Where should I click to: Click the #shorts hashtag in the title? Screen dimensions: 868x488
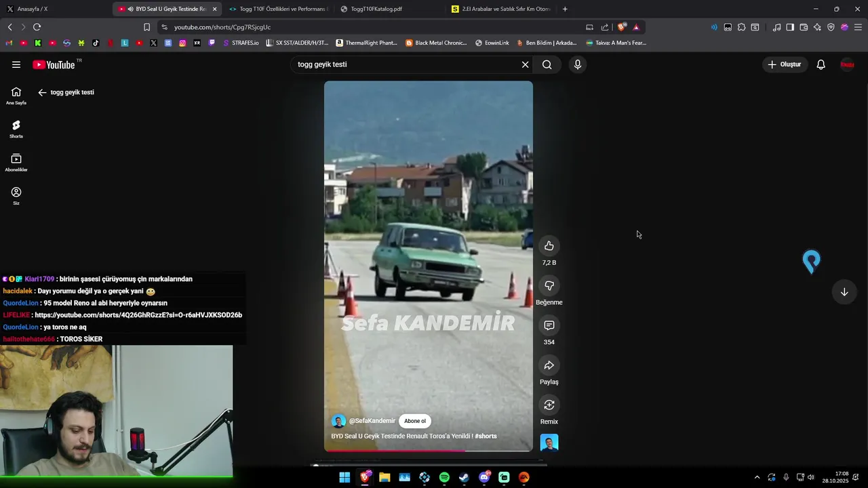tap(486, 436)
